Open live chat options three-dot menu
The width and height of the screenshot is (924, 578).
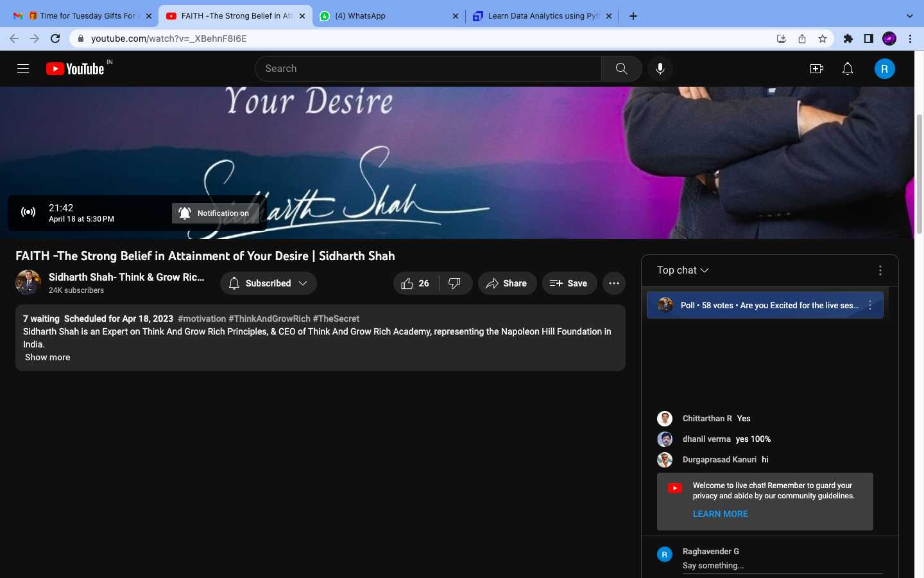tap(880, 270)
